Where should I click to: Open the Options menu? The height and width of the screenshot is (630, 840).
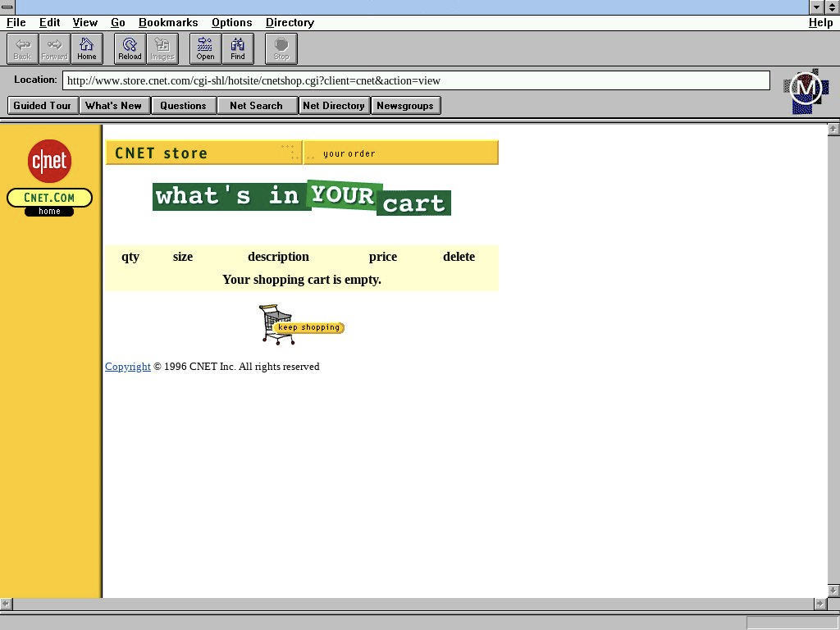(x=231, y=23)
